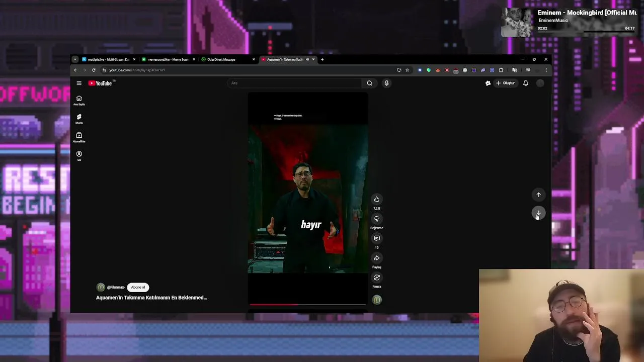Bookmark this page with the star
This screenshot has width=644, height=362.
[407, 70]
